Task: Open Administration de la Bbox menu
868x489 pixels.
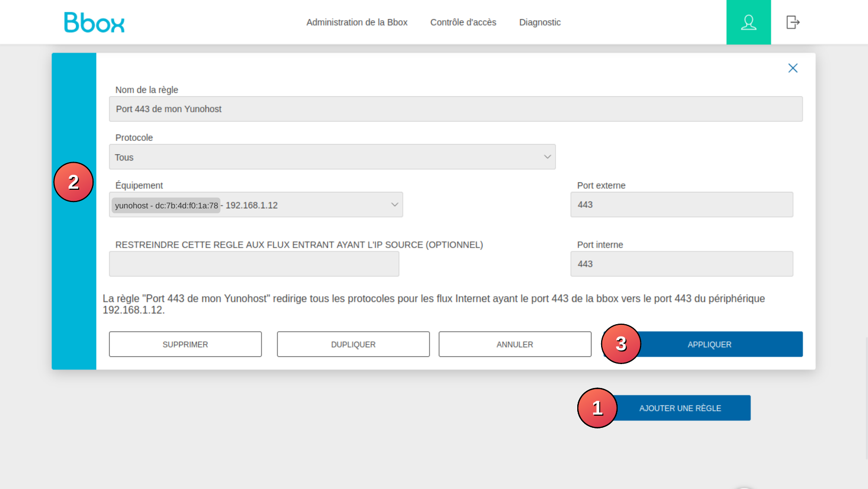Action: coord(357,22)
